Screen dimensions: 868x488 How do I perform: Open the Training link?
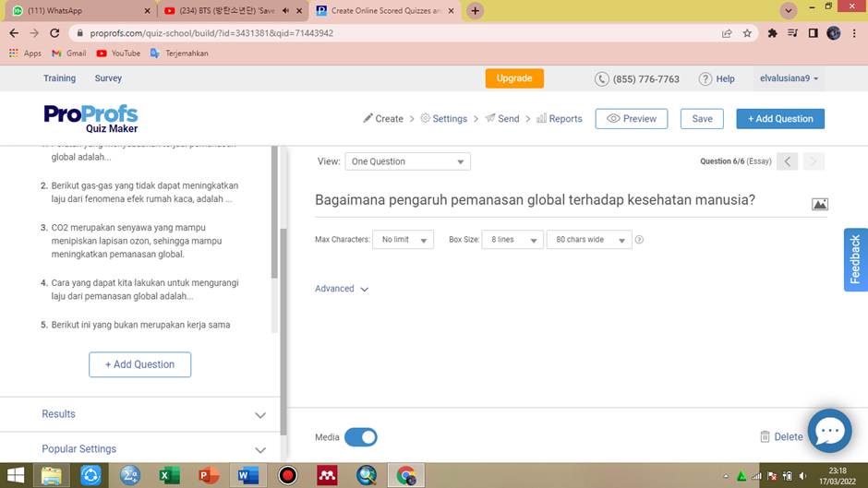click(60, 78)
